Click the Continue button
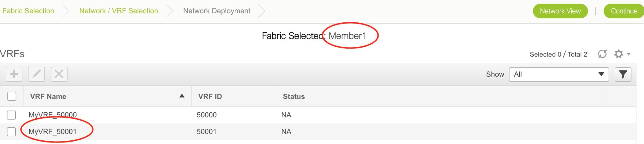644x144 pixels. [x=624, y=11]
